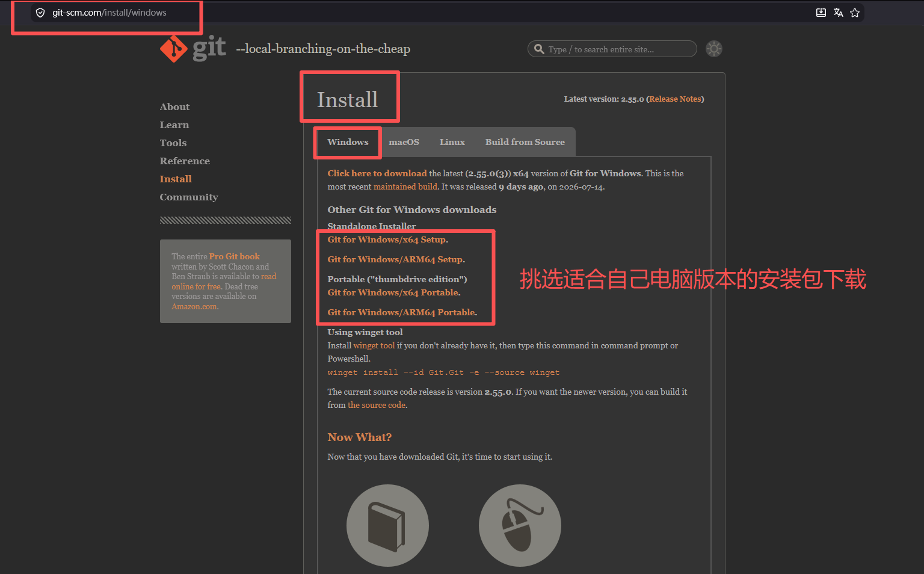The height and width of the screenshot is (574, 924).
Task: Click the address bar URL
Action: (109, 13)
